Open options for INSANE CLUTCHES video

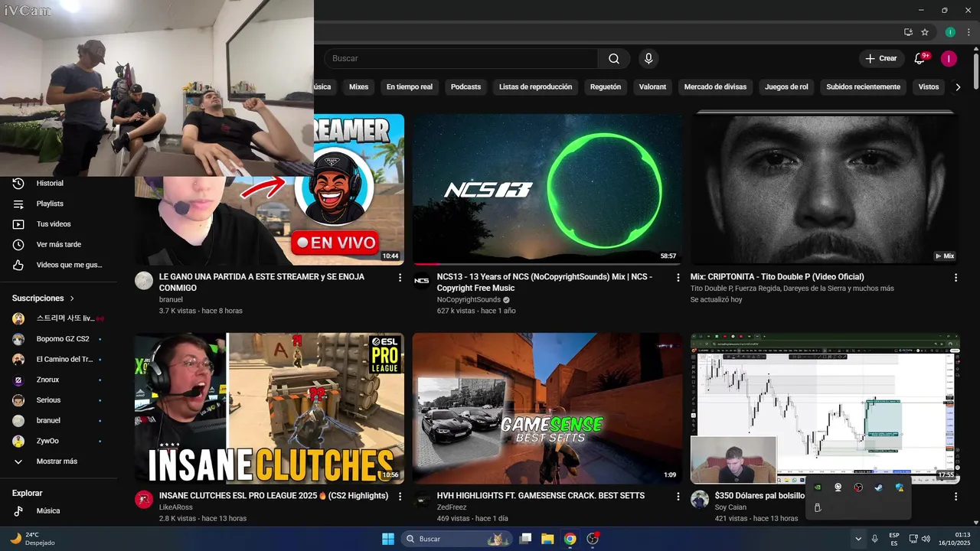(400, 497)
